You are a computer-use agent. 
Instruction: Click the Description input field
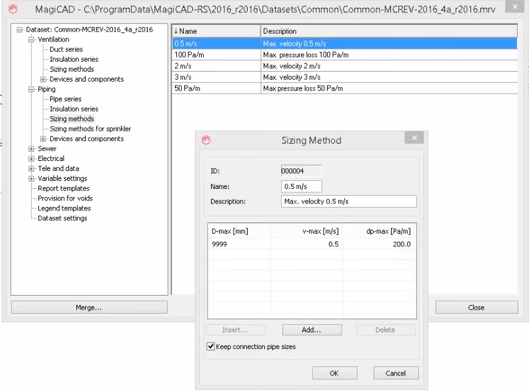click(x=349, y=201)
